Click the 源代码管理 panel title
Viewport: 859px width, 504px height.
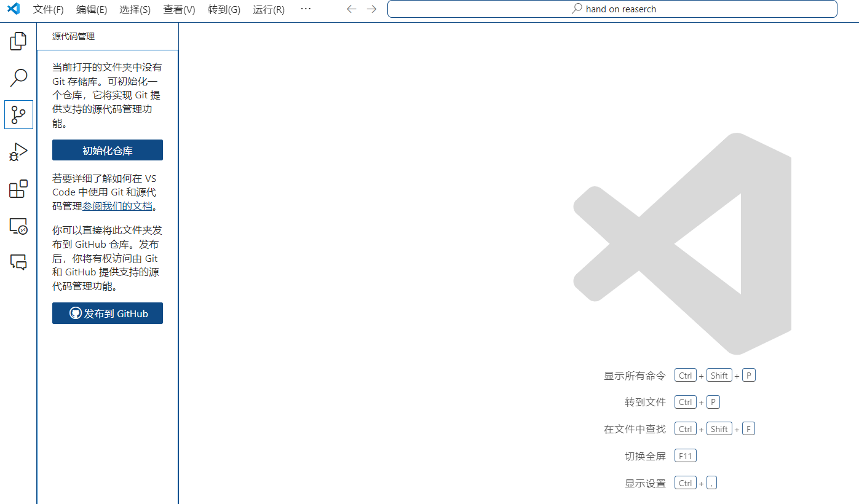point(74,36)
